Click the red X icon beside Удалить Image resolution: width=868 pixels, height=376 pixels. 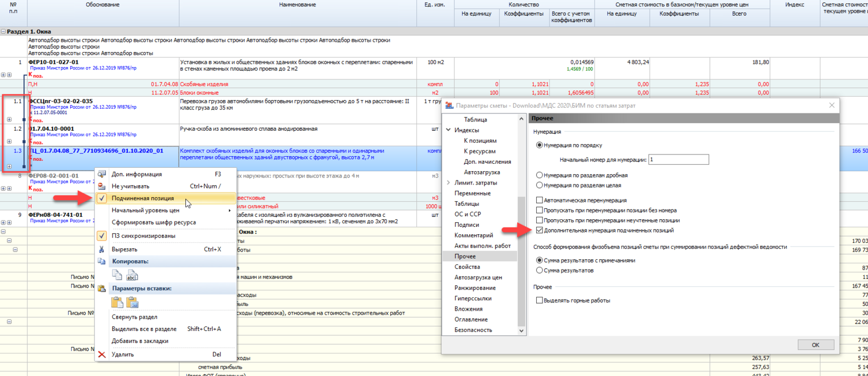tap(102, 355)
